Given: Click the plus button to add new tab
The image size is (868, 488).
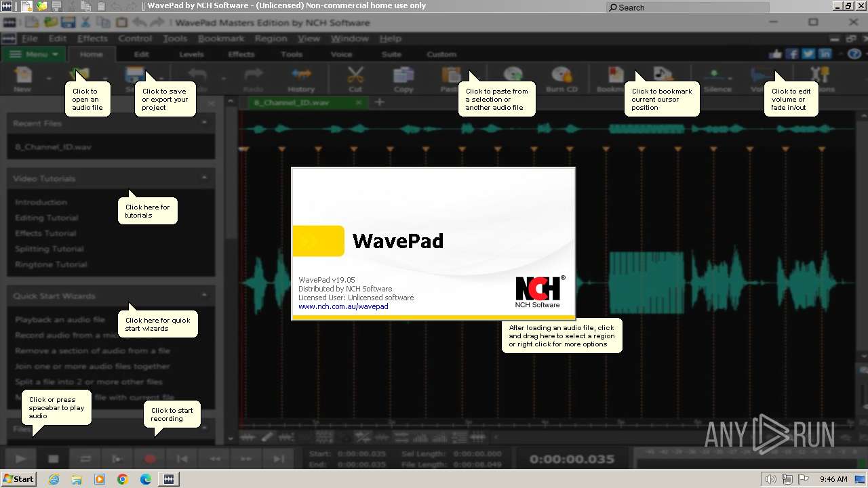Looking at the screenshot, I should pyautogui.click(x=380, y=102).
